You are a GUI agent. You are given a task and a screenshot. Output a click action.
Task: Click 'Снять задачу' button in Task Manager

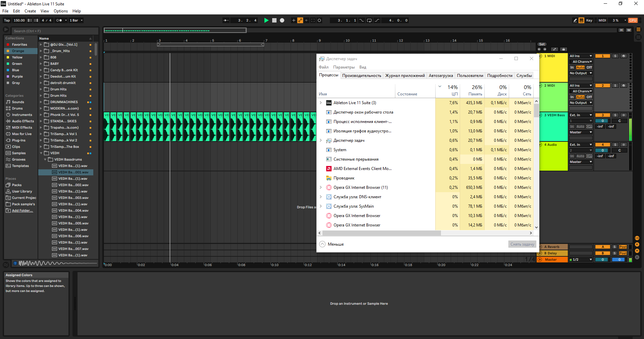pyautogui.click(x=522, y=244)
